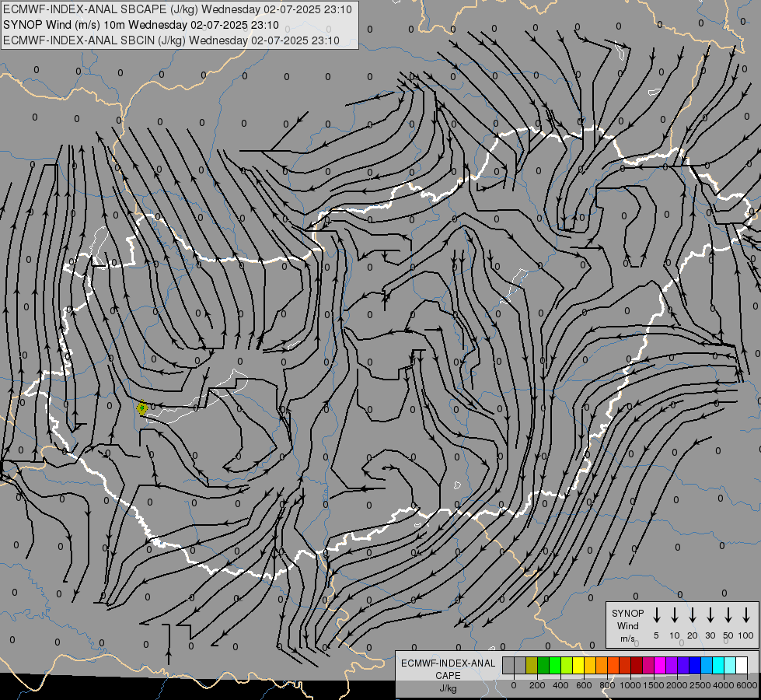The height and width of the screenshot is (700, 761).
Task: Click the 600 tick on CAPE scale
Action: coord(584,685)
